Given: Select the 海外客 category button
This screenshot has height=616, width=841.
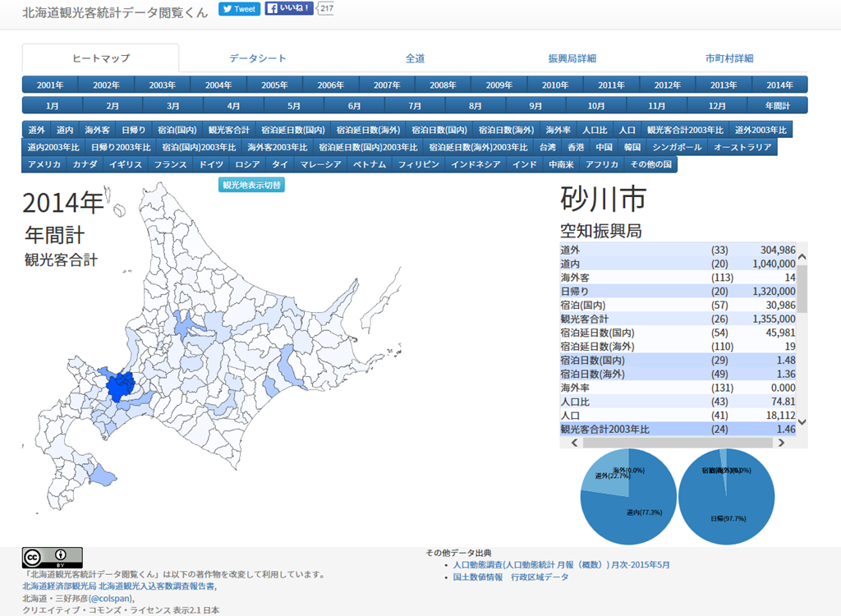Looking at the screenshot, I should [97, 130].
